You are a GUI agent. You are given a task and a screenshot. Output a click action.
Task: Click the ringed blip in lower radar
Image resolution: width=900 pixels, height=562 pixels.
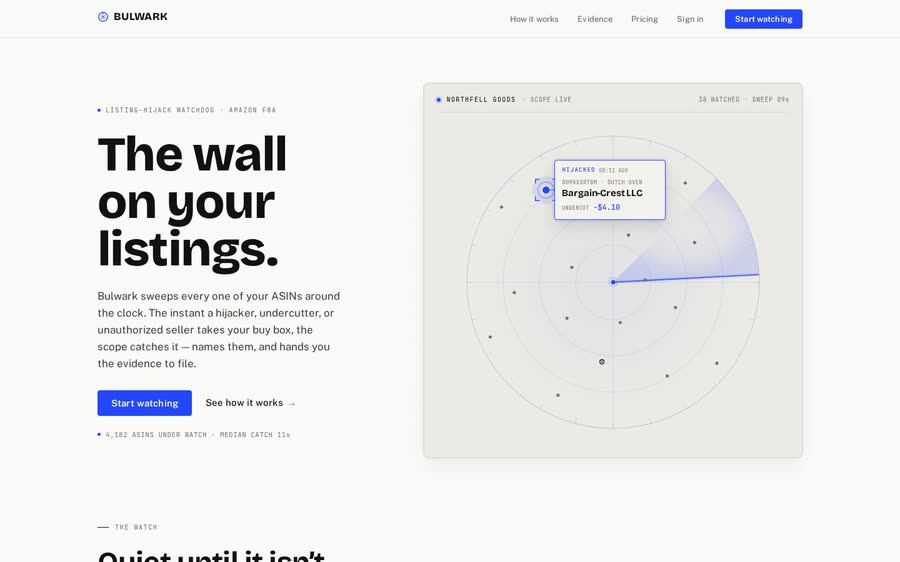(x=602, y=362)
